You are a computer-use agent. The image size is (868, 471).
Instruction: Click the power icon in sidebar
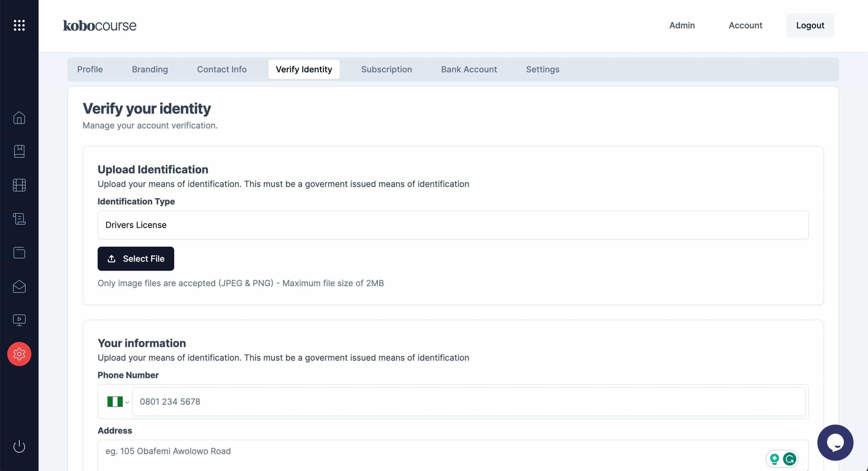click(x=19, y=446)
